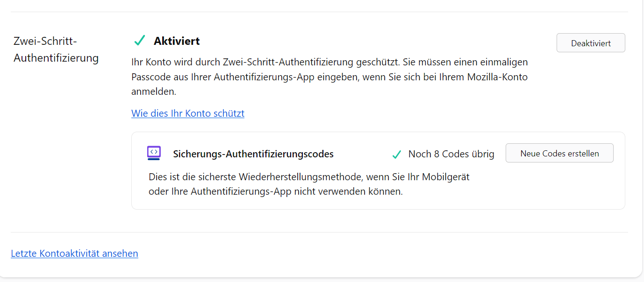Open the Letzte Kontoaktivität ansehen link
644x282 pixels.
pyautogui.click(x=74, y=254)
